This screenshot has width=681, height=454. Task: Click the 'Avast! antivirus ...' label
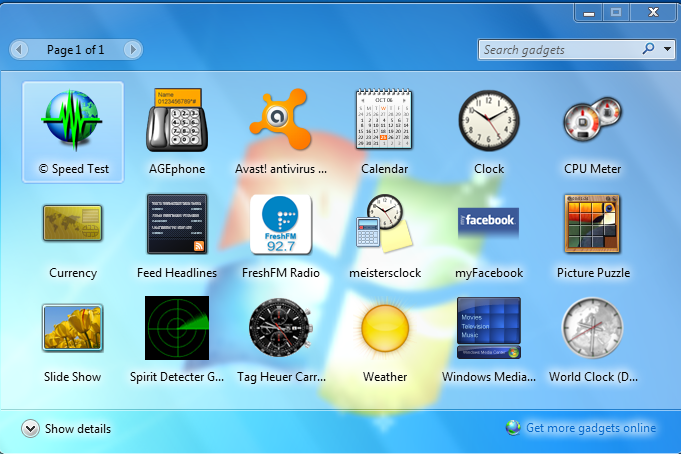[x=281, y=169]
